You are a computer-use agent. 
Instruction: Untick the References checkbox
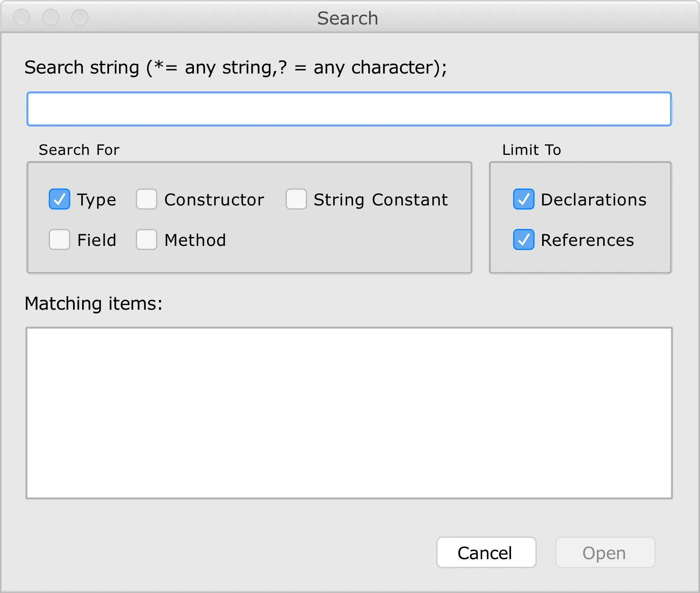click(523, 240)
